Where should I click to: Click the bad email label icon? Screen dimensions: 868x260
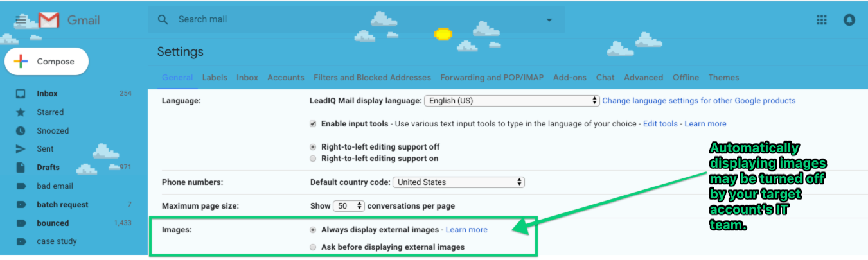(x=21, y=186)
